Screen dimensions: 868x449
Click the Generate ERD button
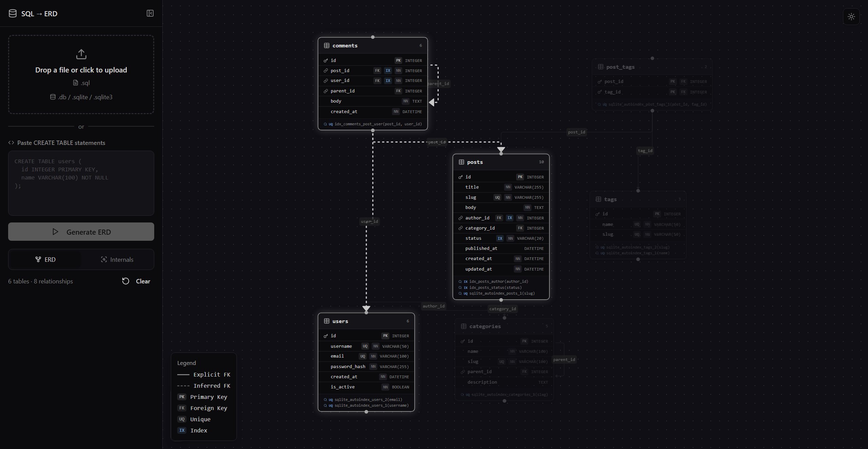click(81, 232)
